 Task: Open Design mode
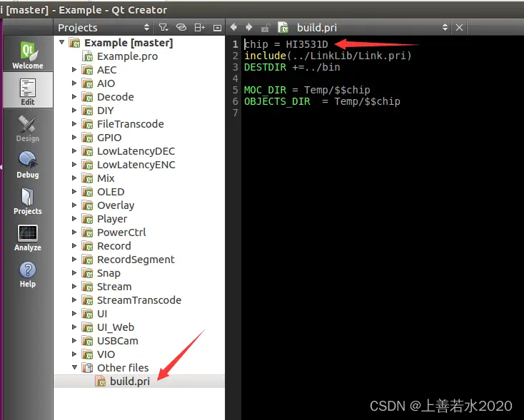(28, 128)
